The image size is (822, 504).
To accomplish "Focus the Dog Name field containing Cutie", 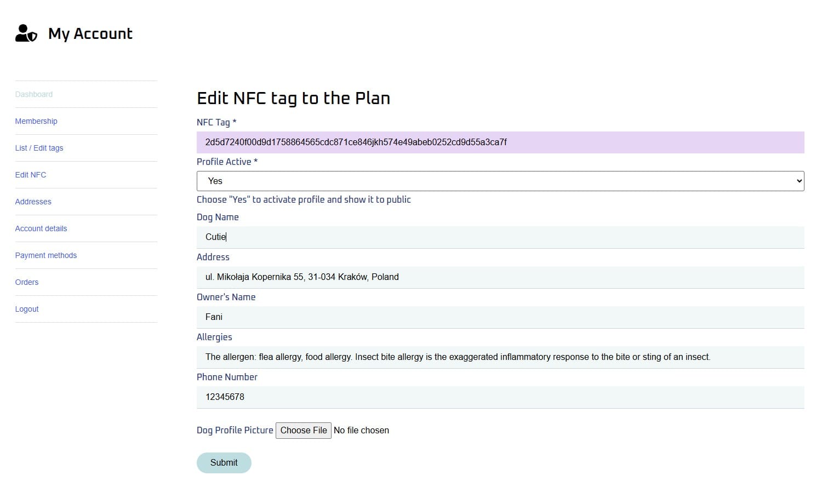I will pos(500,237).
